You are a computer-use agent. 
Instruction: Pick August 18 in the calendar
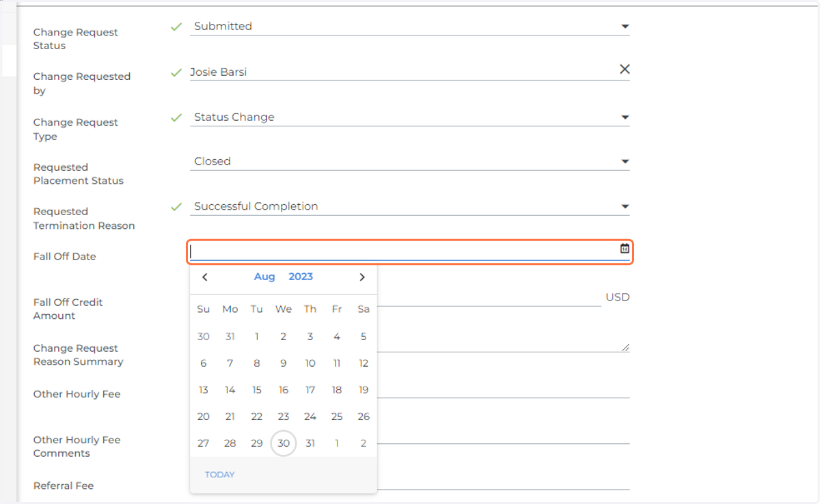[337, 390]
